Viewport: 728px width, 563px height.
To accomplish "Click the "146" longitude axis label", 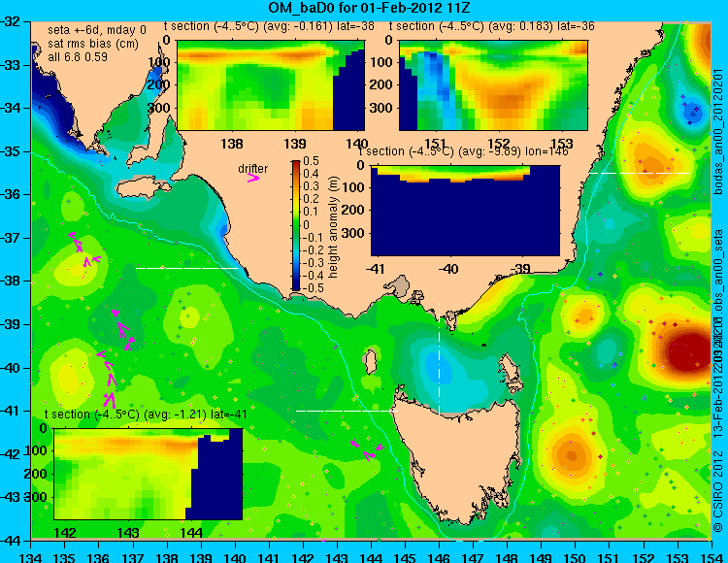I will click(439, 557).
